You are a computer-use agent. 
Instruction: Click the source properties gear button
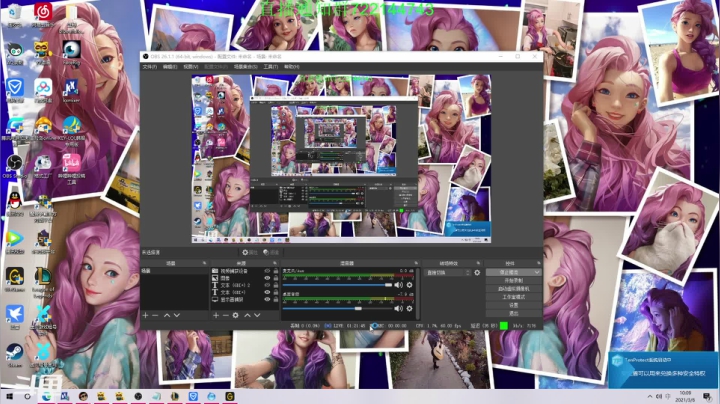250,252
